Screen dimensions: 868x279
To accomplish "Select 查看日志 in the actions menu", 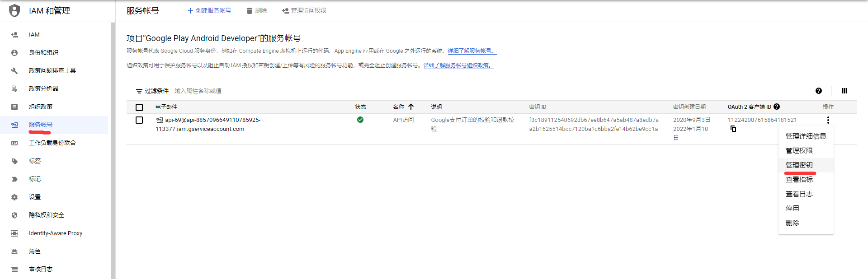I will point(799,194).
